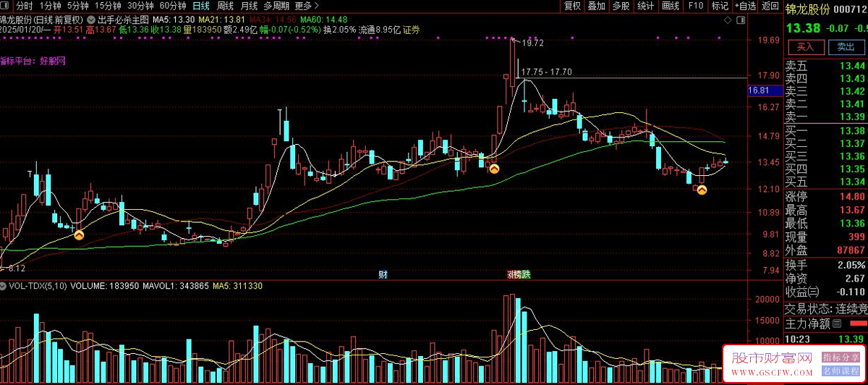Click the 净资 value 2.67
Image resolution: width=868 pixels, height=385 pixels.
855,279
